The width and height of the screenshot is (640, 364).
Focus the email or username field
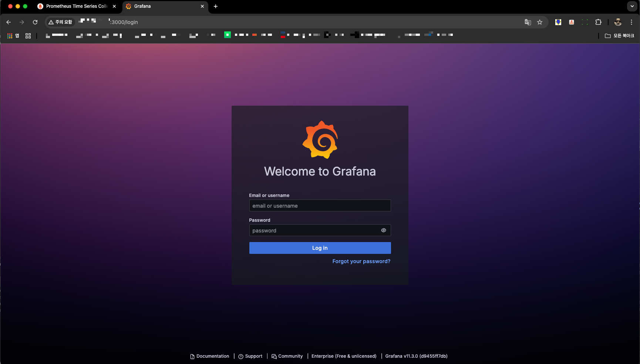click(x=320, y=206)
